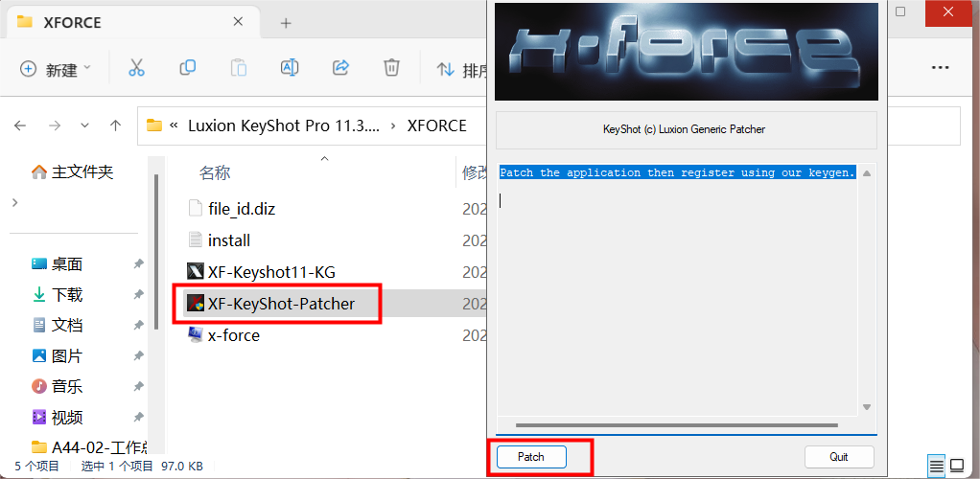980x479 pixels.
Task: Switch to large thumbnails view
Action: click(957, 467)
